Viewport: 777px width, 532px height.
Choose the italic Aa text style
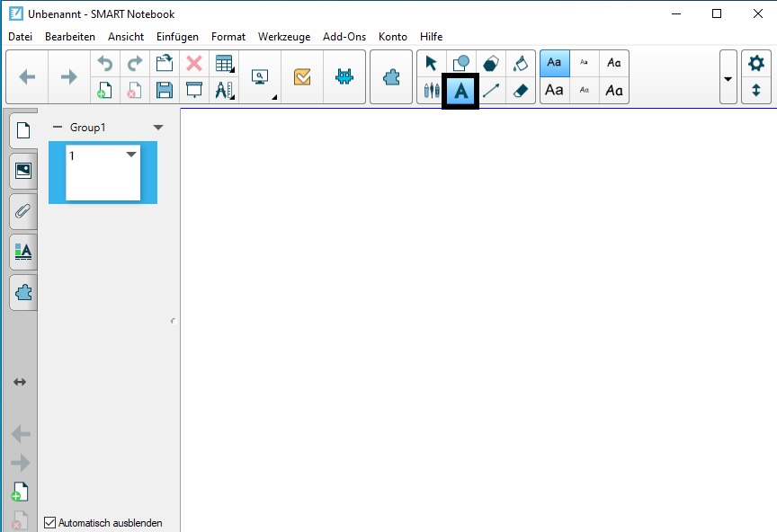tap(614, 63)
